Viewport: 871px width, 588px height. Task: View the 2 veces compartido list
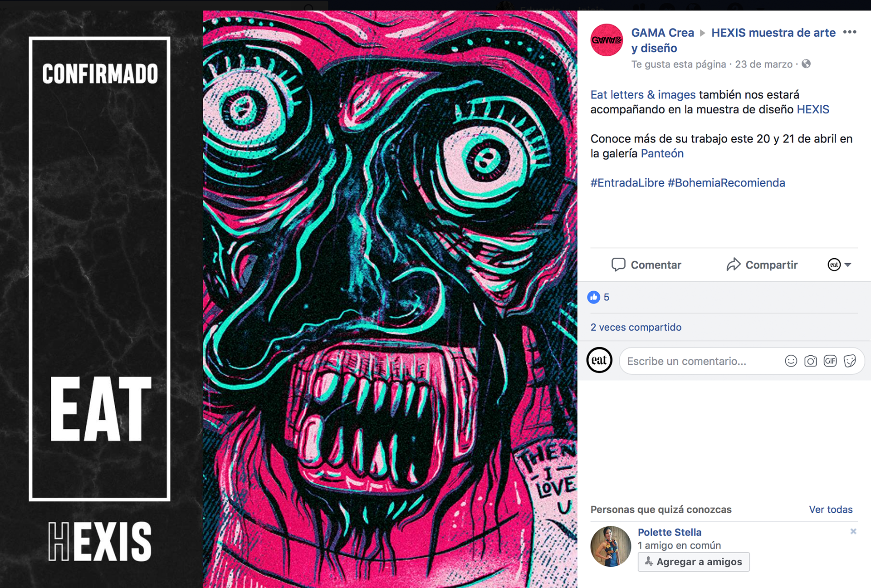pyautogui.click(x=636, y=327)
